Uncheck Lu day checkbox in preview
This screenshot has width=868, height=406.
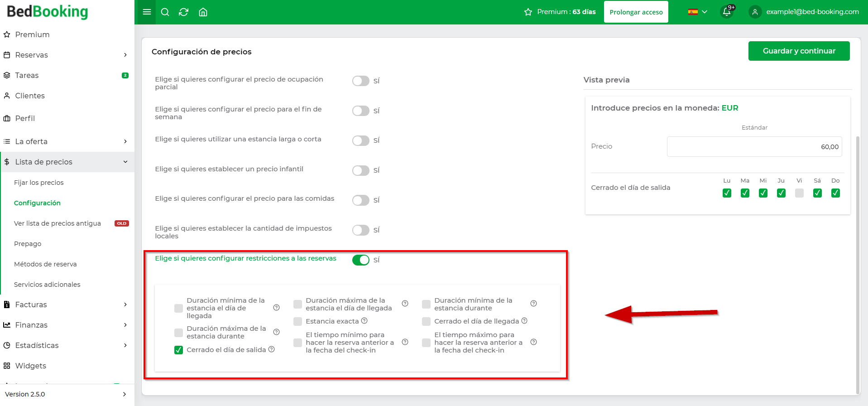[x=727, y=193]
